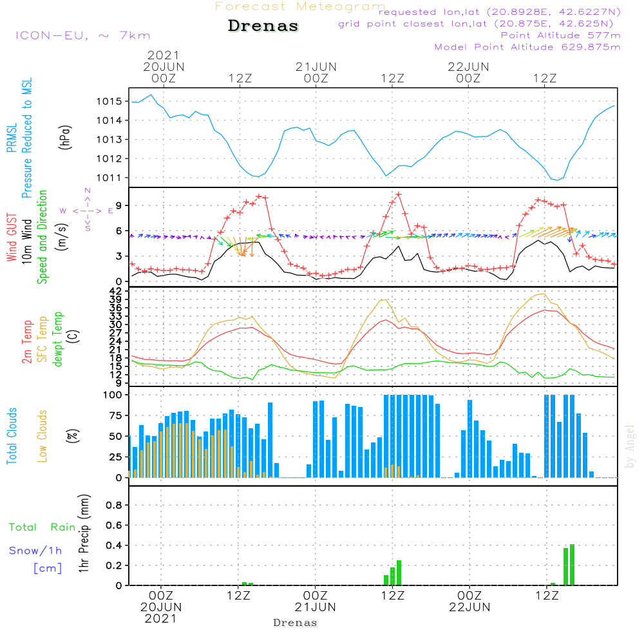The height and width of the screenshot is (644, 644).
Task: Click the '(hPa)' unit label
Action: [x=65, y=138]
